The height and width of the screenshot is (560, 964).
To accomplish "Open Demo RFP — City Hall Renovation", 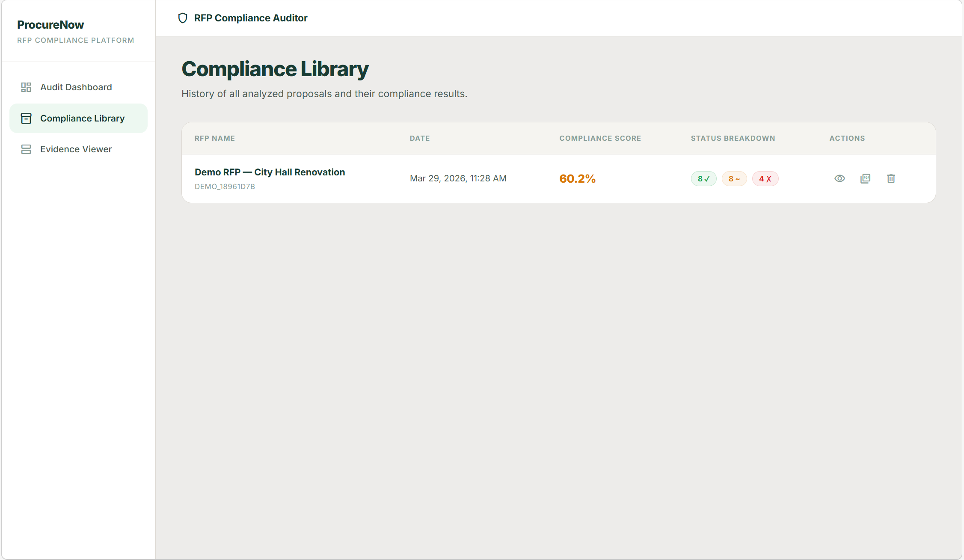I will (270, 172).
